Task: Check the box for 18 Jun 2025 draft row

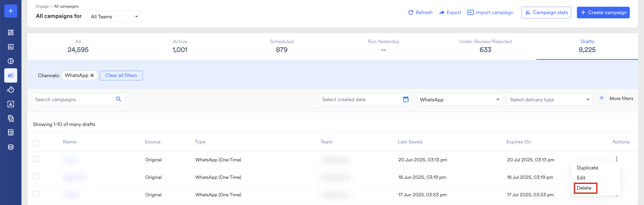Action: click(36, 176)
